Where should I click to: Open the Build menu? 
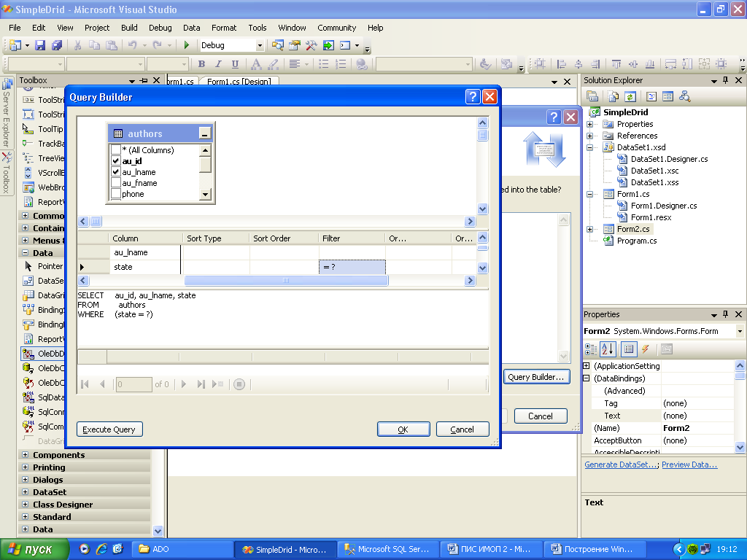129,28
